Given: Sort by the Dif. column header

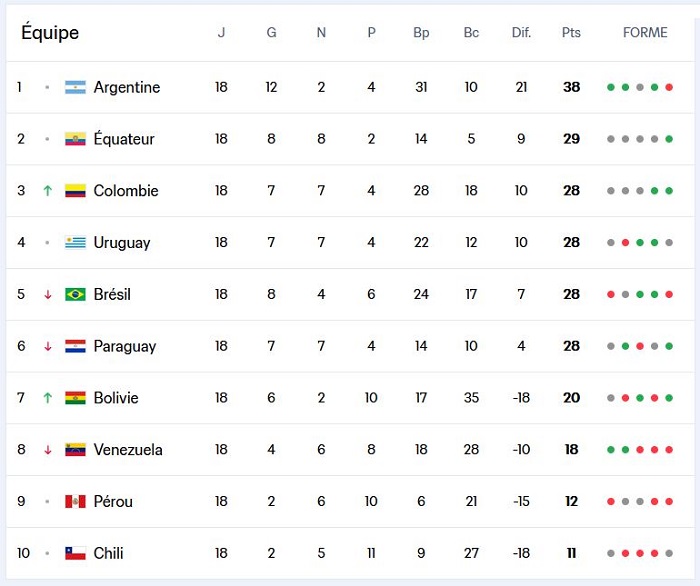Looking at the screenshot, I should pos(521,33).
